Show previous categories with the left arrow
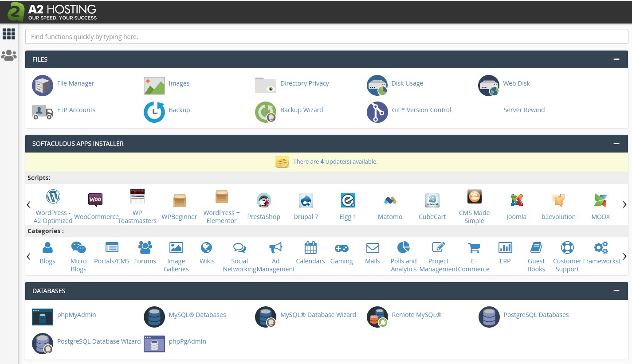 tap(29, 256)
